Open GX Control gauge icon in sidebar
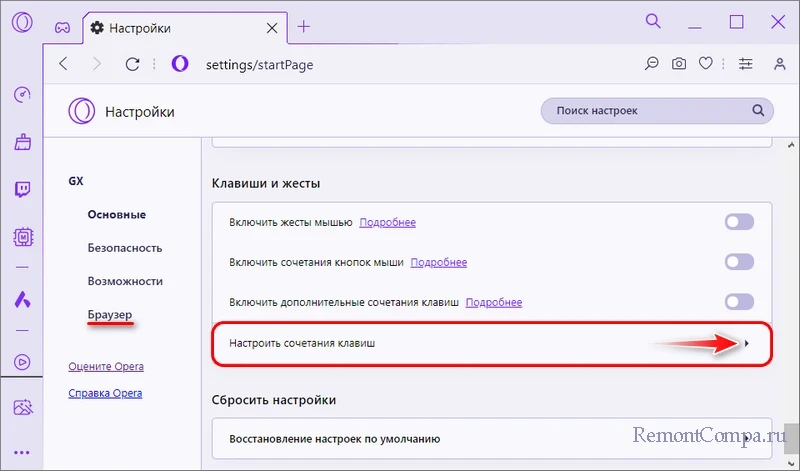The height and width of the screenshot is (471, 800). pos(22,95)
